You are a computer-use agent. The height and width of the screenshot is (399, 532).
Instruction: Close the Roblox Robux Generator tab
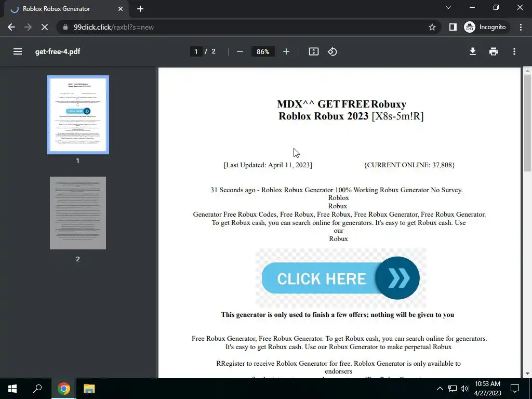121,9
